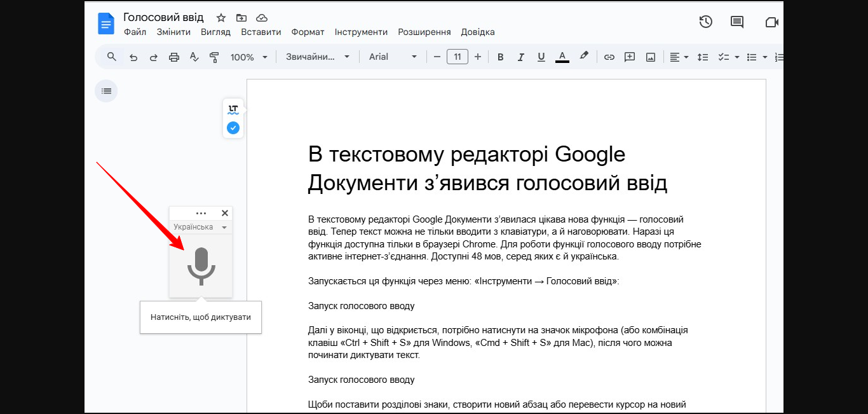Viewport: 868px width, 414px height.
Task: Open the Вигляд menu
Action: (x=215, y=32)
